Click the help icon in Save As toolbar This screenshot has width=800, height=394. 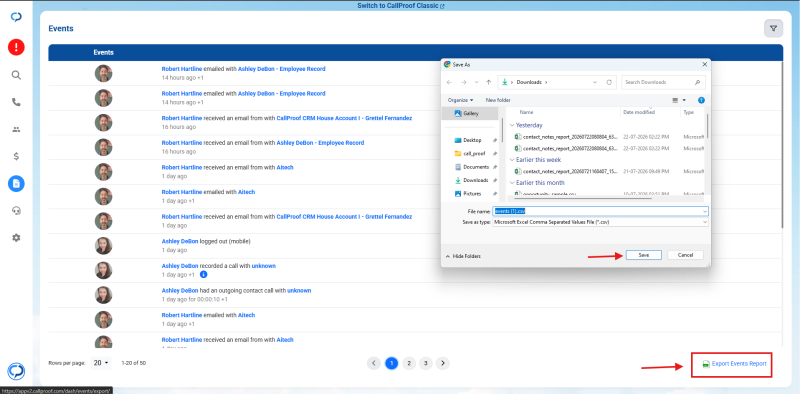(702, 100)
